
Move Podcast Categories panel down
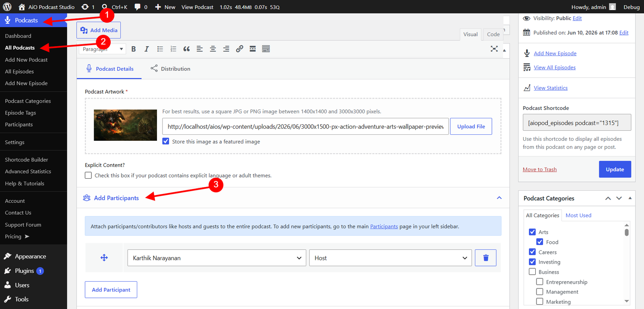click(x=619, y=198)
